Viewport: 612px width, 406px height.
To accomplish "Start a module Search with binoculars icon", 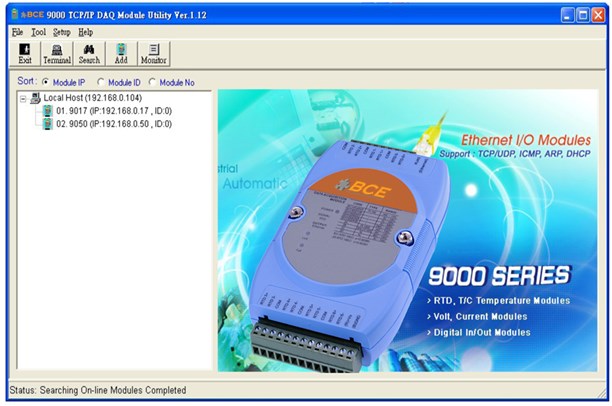I will tap(89, 53).
